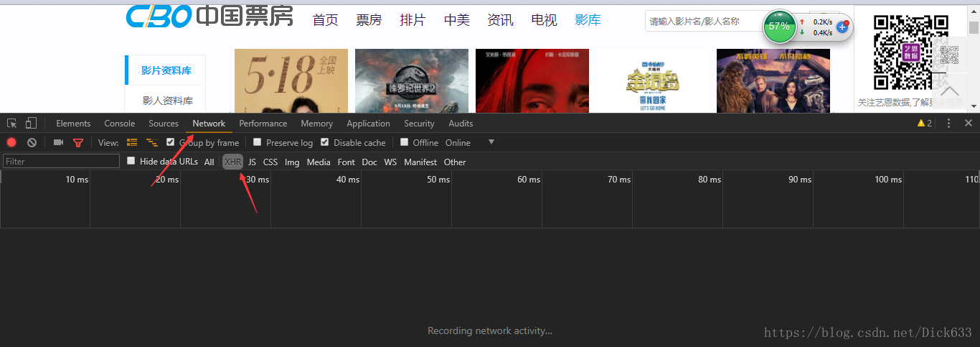Filter requests by Other
This screenshot has height=347, width=980.
[x=455, y=162]
